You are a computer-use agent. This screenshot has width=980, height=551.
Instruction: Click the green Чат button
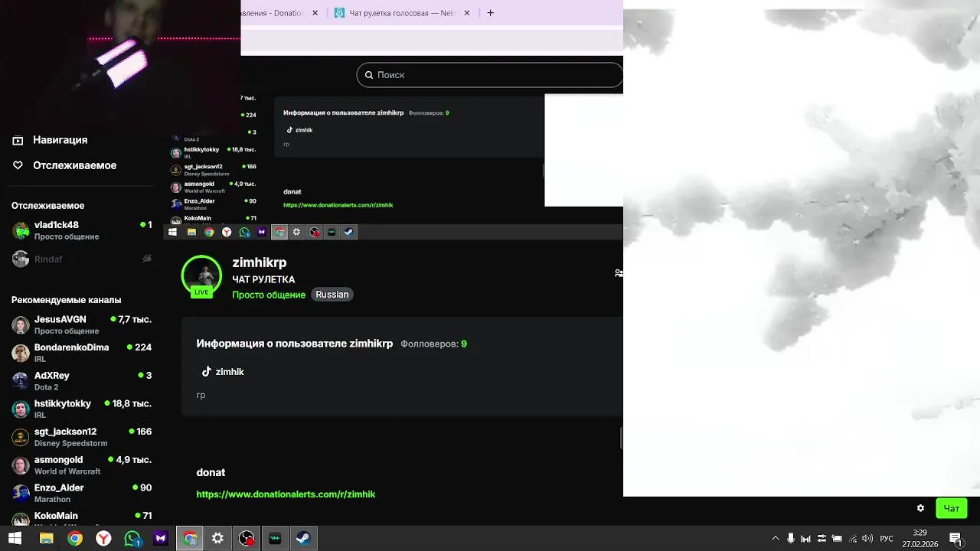[952, 508]
